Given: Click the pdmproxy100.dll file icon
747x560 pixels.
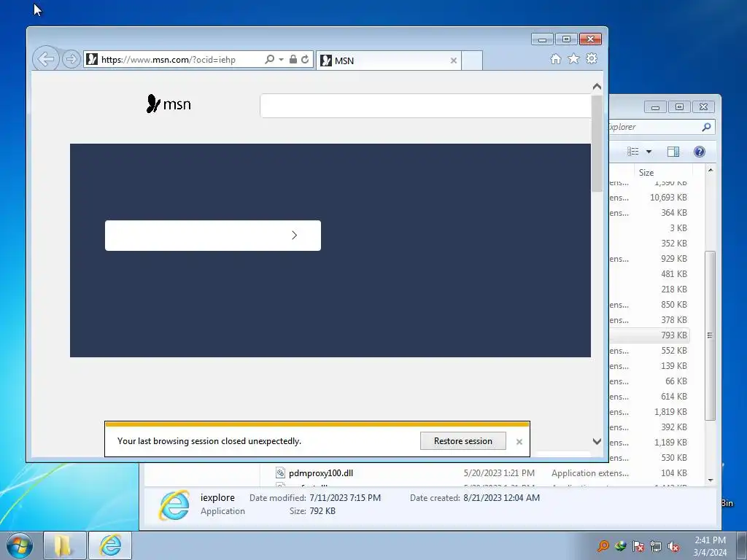Looking at the screenshot, I should 280,472.
